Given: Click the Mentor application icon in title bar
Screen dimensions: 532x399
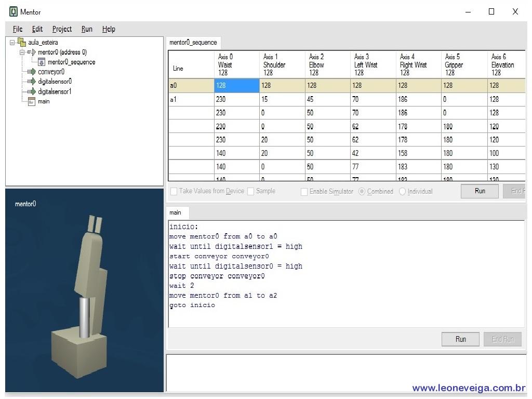Looking at the screenshot, I should click(x=13, y=12).
